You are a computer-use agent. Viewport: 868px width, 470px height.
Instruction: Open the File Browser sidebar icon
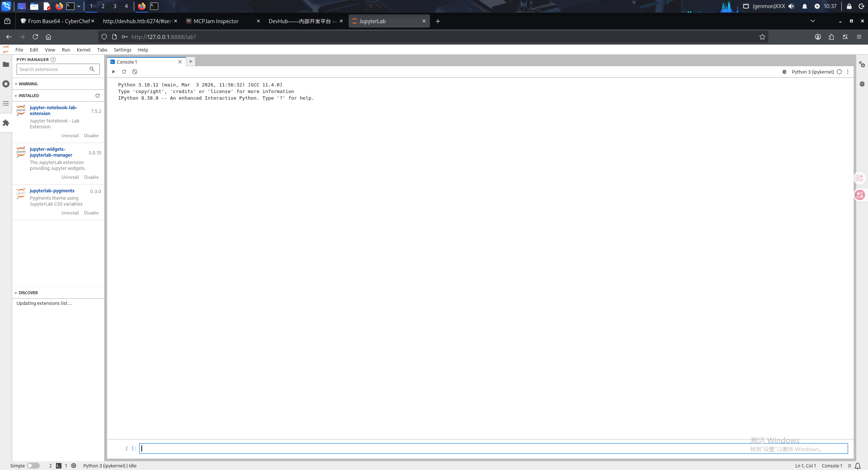point(6,64)
